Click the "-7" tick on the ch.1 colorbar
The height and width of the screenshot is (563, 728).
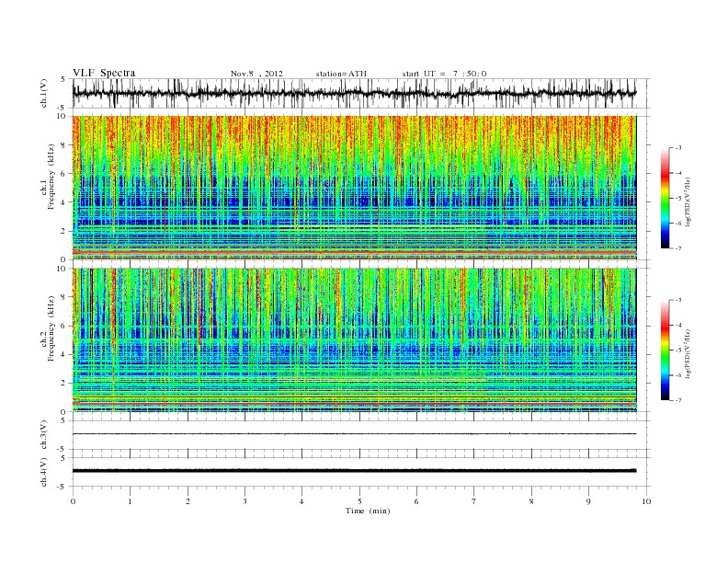tap(678, 248)
